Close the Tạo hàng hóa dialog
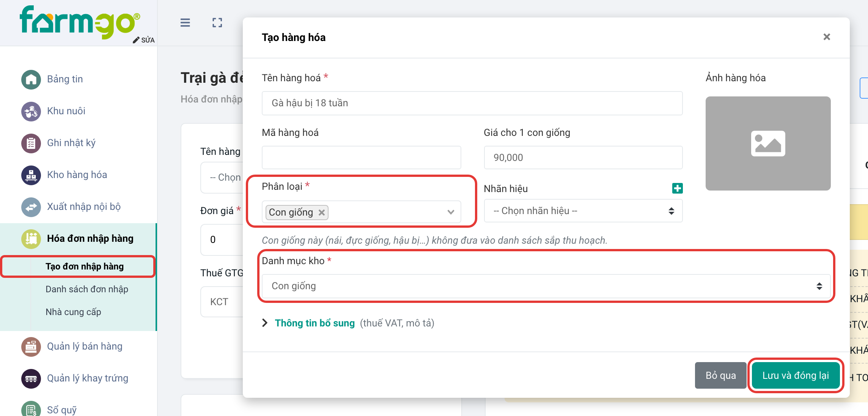The height and width of the screenshot is (416, 868). tap(827, 37)
